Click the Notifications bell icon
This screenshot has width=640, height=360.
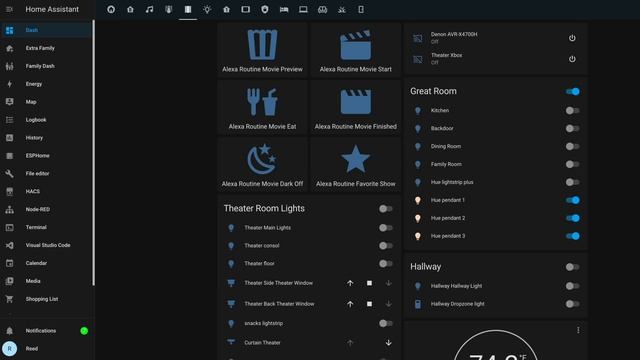coord(9,331)
